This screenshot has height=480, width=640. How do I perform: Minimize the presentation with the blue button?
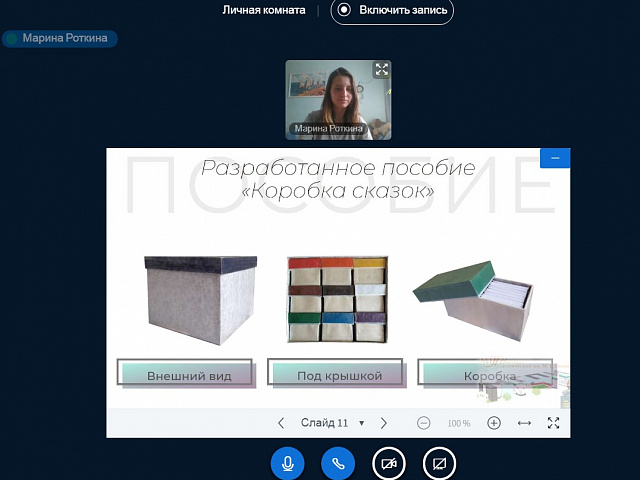(555, 158)
